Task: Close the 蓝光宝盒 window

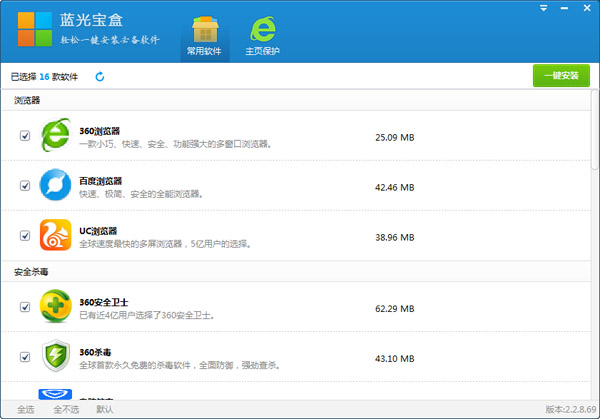Action: pos(587,8)
